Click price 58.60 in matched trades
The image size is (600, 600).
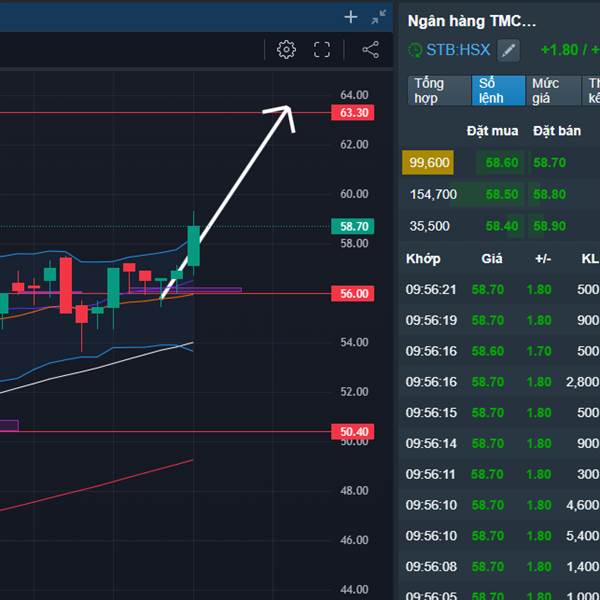[488, 351]
